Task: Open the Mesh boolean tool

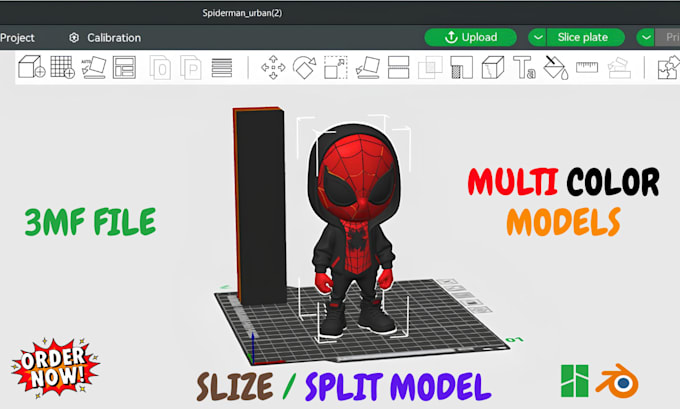Action: (430, 67)
